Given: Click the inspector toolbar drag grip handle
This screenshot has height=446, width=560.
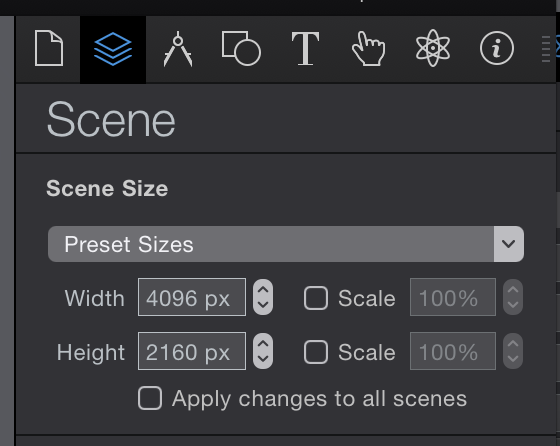Looking at the screenshot, I should point(546,49).
